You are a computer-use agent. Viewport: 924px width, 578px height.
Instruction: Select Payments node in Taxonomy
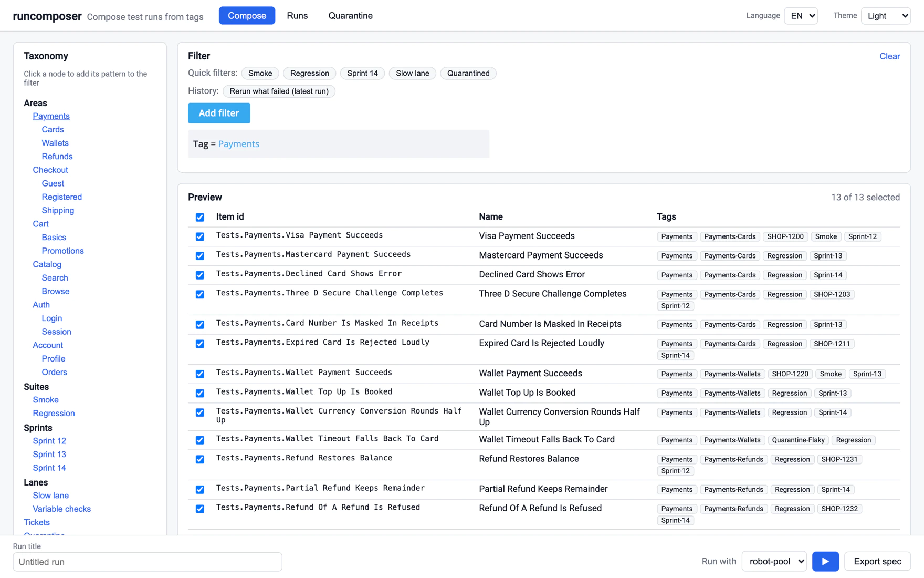[x=51, y=116]
